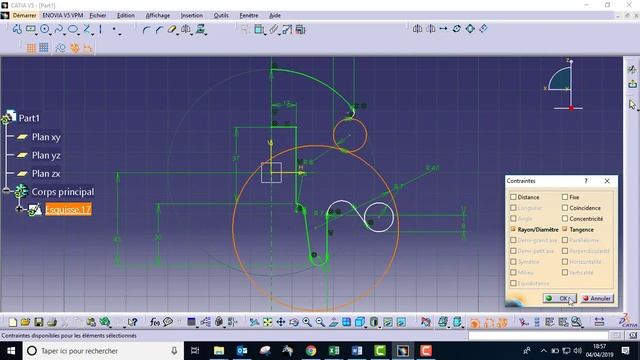Toggle Geometrical Constraints hand icon
The height and width of the screenshot is (360, 640).
point(74,48)
